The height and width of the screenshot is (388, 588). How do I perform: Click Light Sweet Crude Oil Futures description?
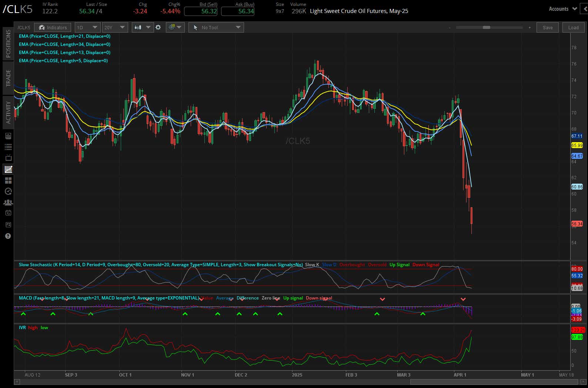(x=359, y=11)
